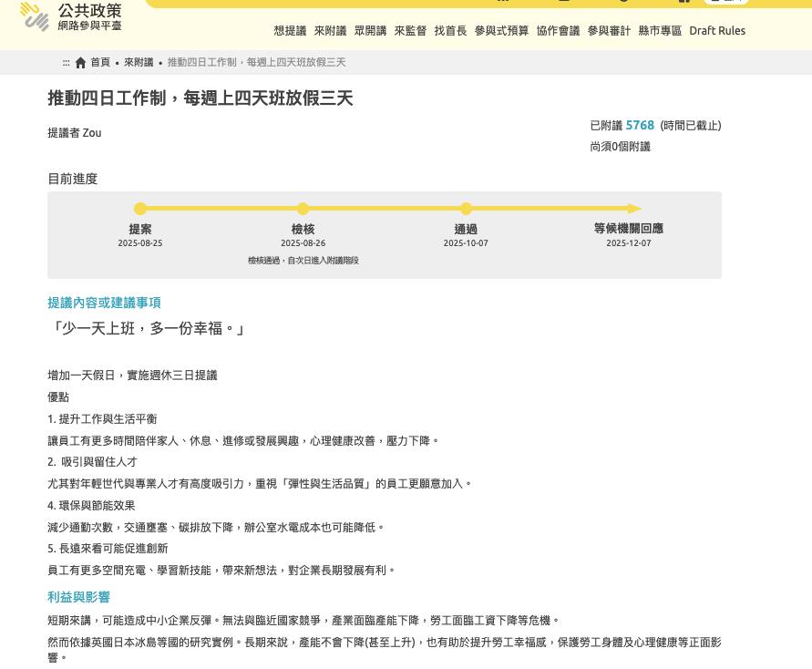Click the 通過 milestone dot on the timeline
The width and height of the screenshot is (812, 669).
click(466, 209)
